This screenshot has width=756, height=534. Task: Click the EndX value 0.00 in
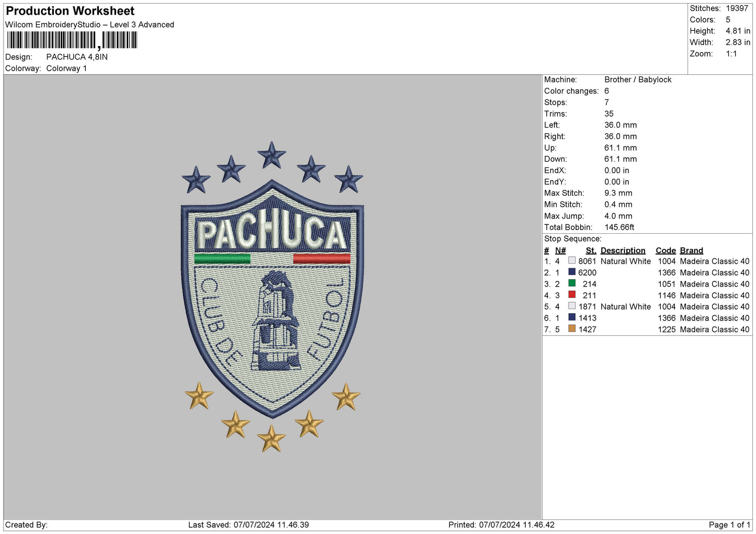click(x=617, y=171)
